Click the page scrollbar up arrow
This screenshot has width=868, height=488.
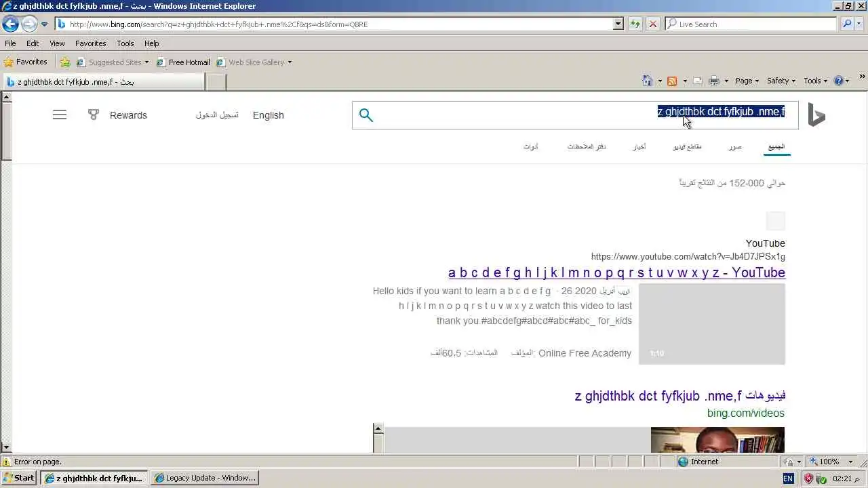click(x=6, y=97)
